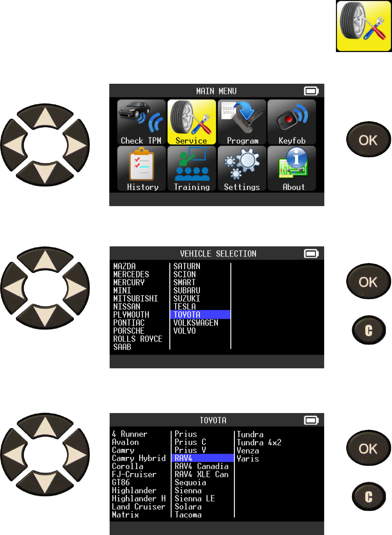The image size is (392, 535).
Task: Open the About info icon
Action: 292,169
